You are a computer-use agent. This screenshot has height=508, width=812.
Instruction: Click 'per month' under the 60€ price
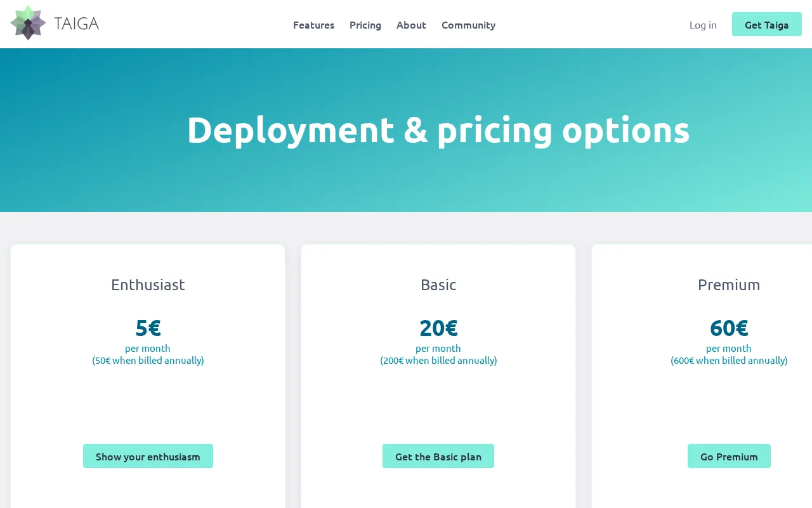coord(729,348)
